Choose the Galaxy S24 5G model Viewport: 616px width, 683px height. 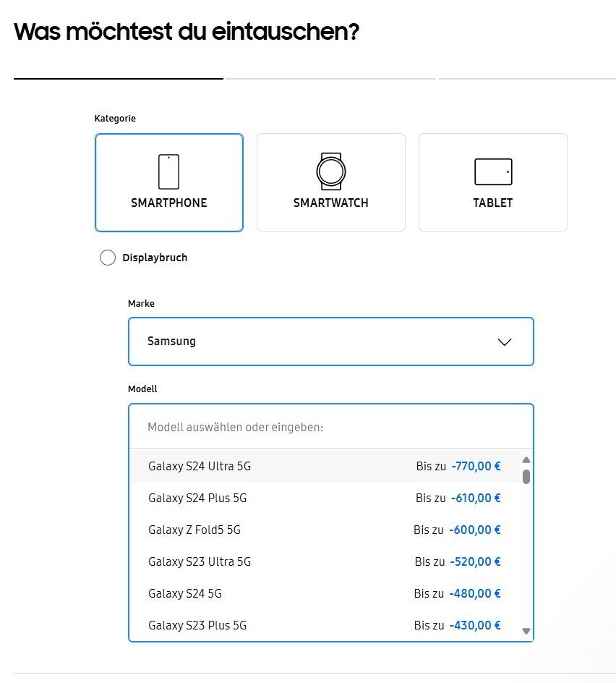[x=185, y=594]
